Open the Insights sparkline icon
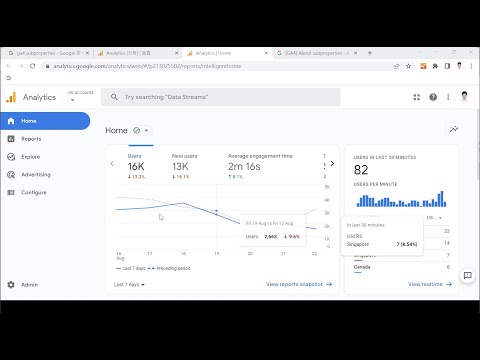This screenshot has width=480, height=360. (454, 129)
